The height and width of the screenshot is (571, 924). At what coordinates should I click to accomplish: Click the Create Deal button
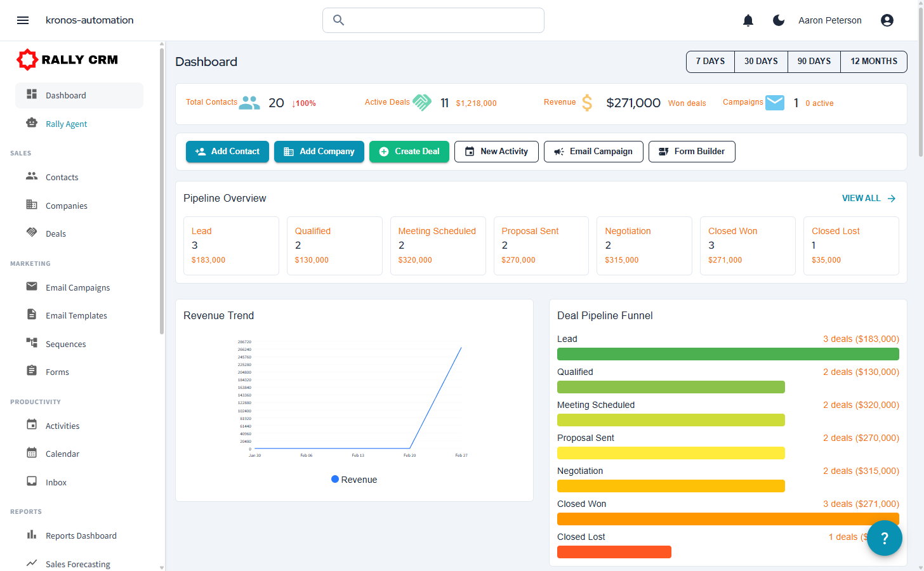click(409, 152)
